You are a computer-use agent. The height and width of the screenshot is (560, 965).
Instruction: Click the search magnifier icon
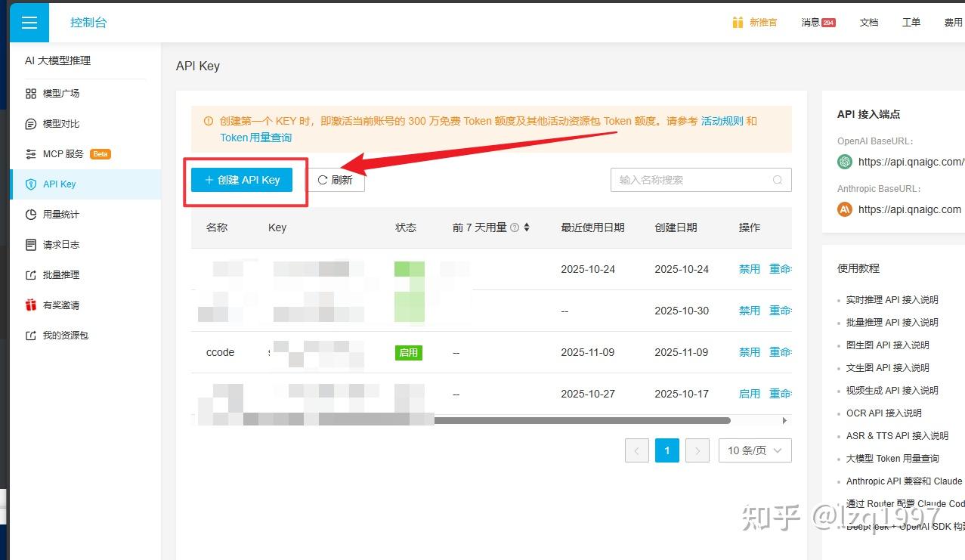point(778,180)
